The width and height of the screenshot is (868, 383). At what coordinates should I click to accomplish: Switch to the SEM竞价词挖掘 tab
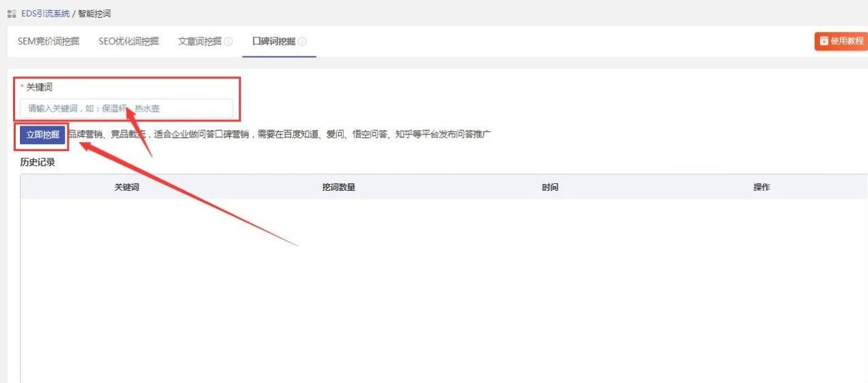pos(48,41)
